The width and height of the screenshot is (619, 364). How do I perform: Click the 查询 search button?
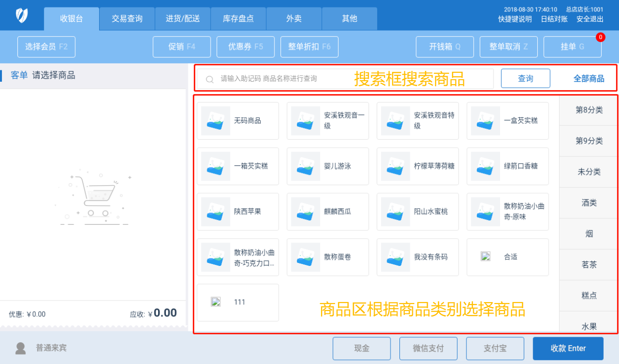tap(525, 78)
